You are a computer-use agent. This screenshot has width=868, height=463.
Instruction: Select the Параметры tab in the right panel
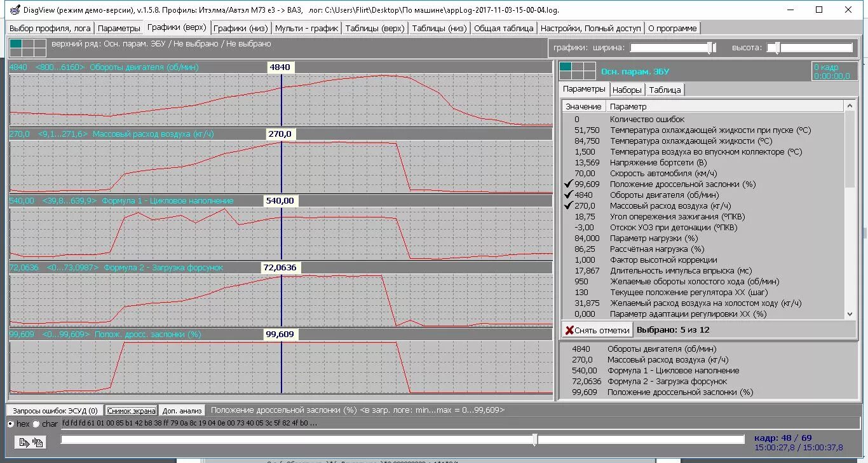(584, 89)
